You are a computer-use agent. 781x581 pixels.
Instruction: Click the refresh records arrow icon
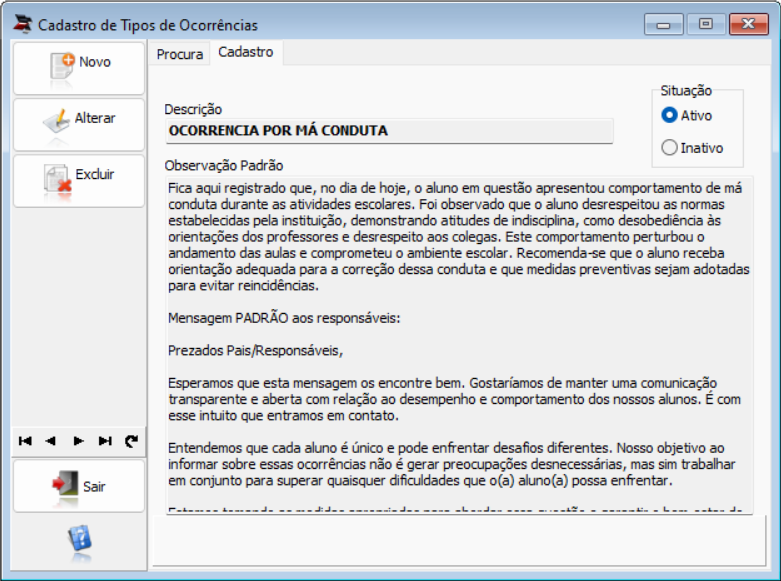tap(131, 441)
